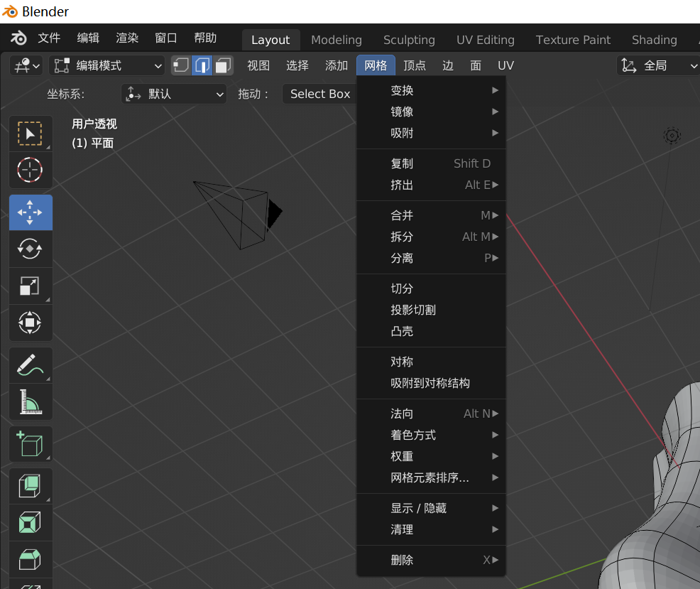Open the Select Box drag dropdown
The height and width of the screenshot is (589, 700).
tap(319, 94)
